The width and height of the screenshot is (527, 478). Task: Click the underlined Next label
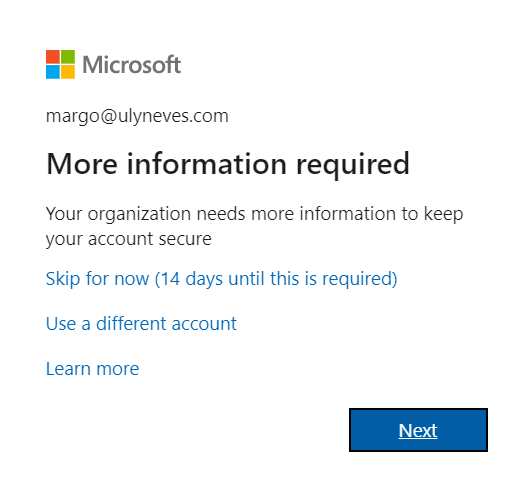point(418,431)
